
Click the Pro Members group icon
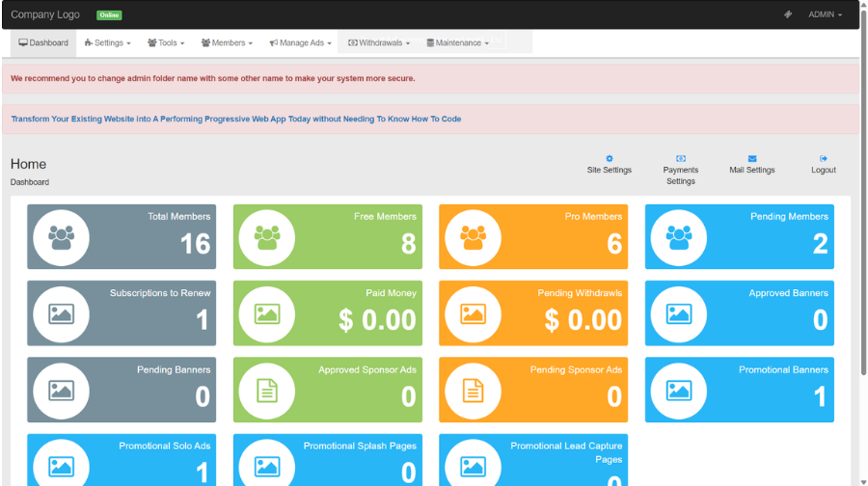tap(473, 237)
